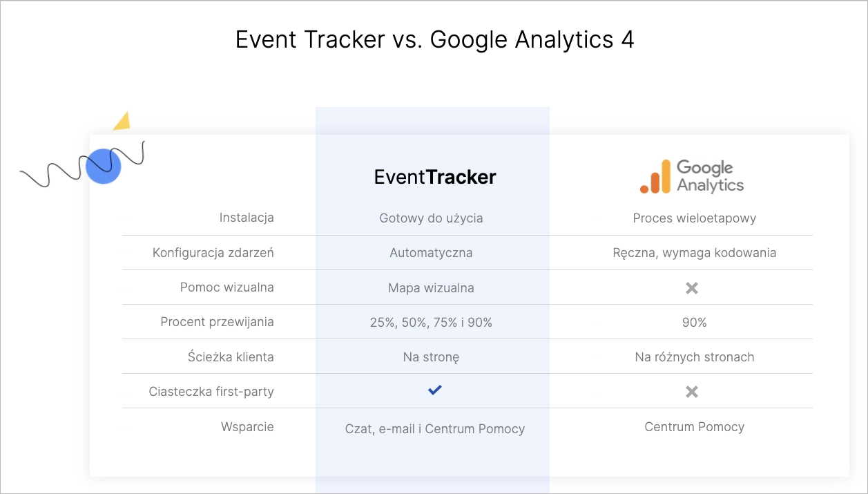
Task: Click "25%, 50%, 75% i 90%" value
Action: tap(431, 323)
